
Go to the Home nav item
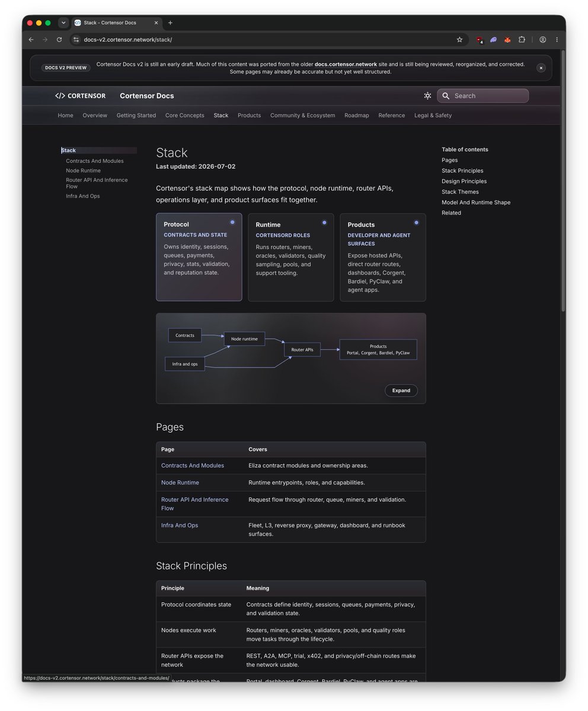coord(65,116)
